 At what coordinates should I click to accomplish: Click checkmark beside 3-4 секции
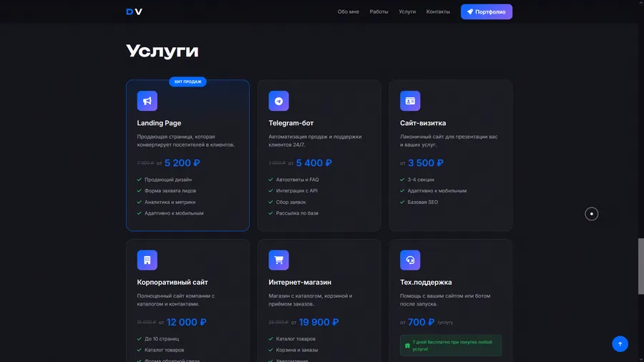(x=402, y=180)
